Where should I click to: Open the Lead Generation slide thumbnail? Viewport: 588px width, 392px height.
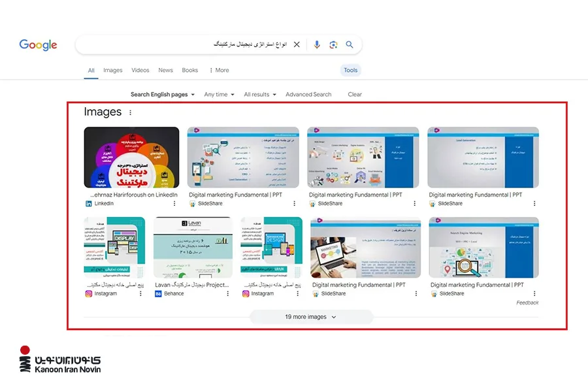pyautogui.click(x=483, y=157)
